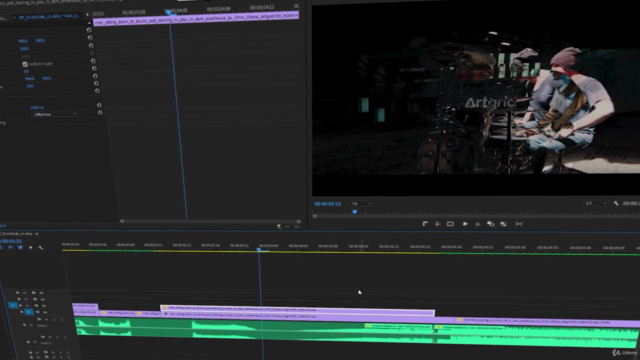Viewport: 640px width, 360px height.
Task: Reset the property row with 960.0 540.0 below the top reset
Action: pyautogui.click(x=90, y=38)
